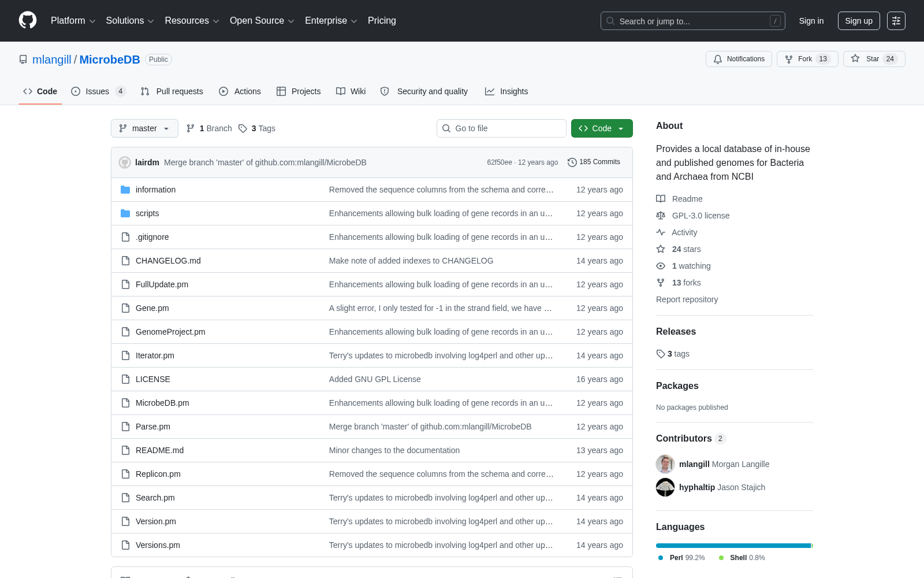The image size is (924, 578).
Task: Click the Shell language color dot
Action: [x=721, y=558]
